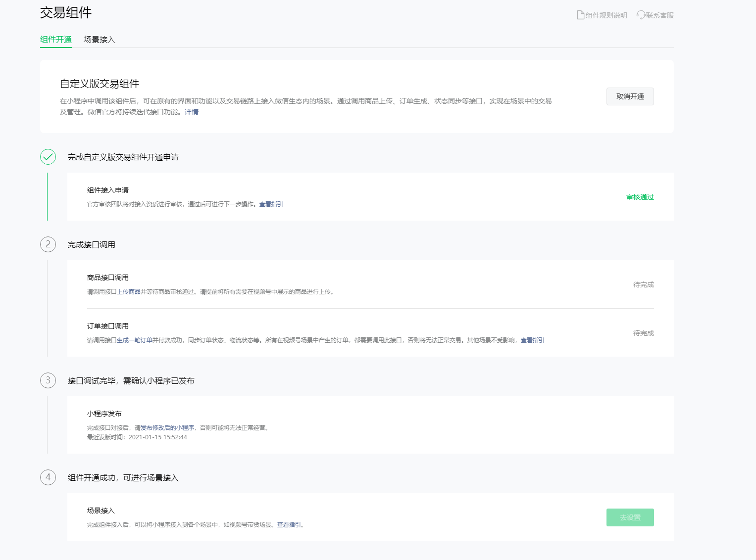Click the green checkmark step icon
756x560 pixels.
(x=48, y=157)
